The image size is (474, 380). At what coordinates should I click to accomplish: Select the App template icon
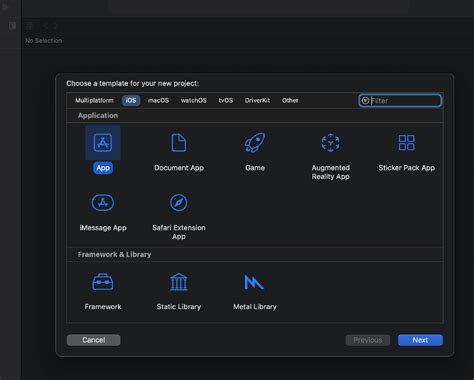[103, 143]
